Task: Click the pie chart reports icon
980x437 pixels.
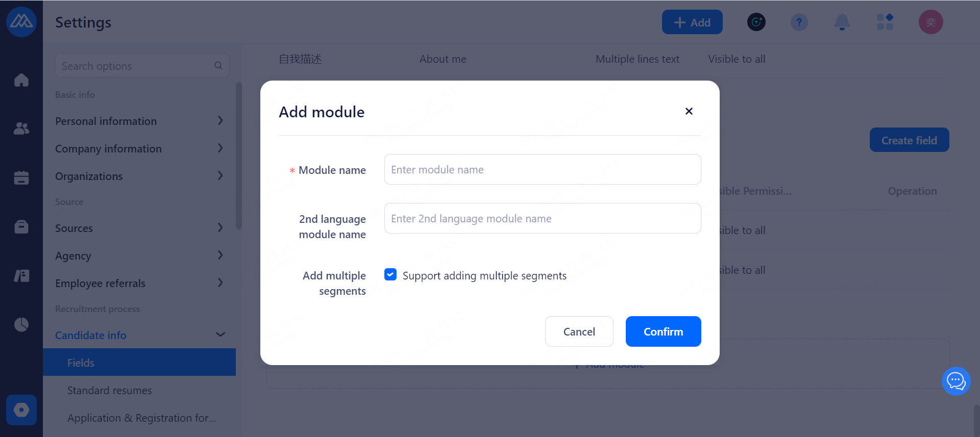Action: pos(21,324)
